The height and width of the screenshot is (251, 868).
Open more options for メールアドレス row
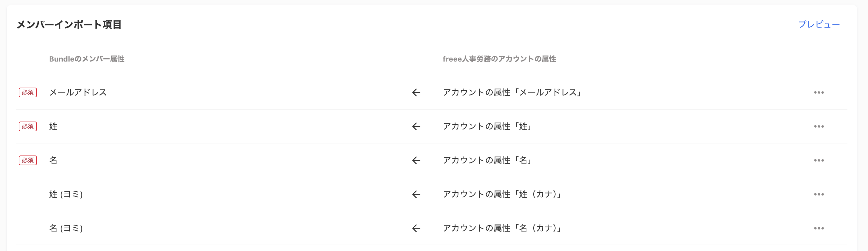click(x=818, y=92)
